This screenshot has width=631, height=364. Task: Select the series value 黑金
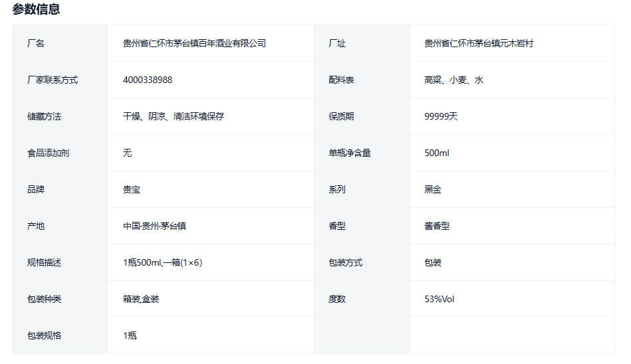click(433, 189)
